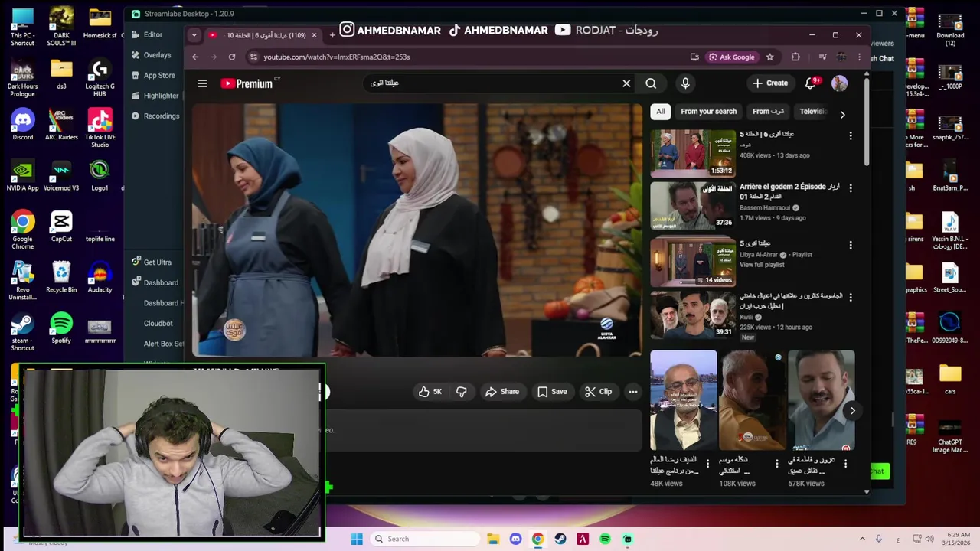The image size is (980, 551).
Task: Bookmark this page with star icon
Action: pos(770,57)
